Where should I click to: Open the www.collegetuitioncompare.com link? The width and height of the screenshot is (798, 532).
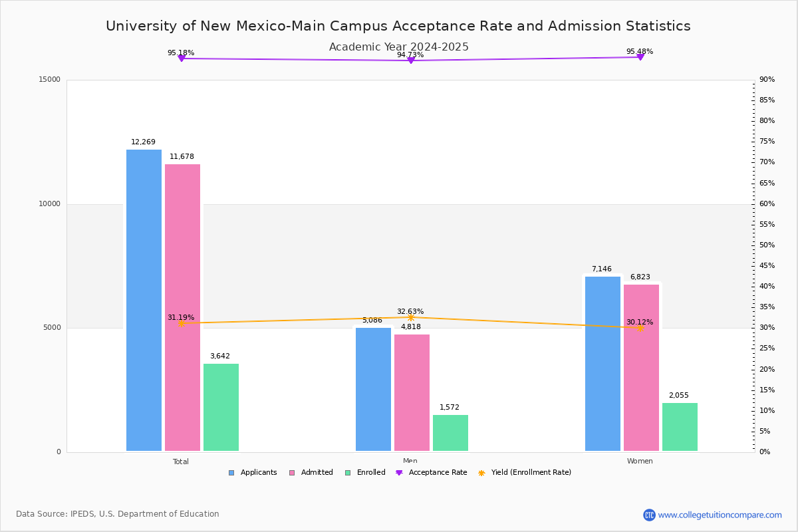(720, 515)
